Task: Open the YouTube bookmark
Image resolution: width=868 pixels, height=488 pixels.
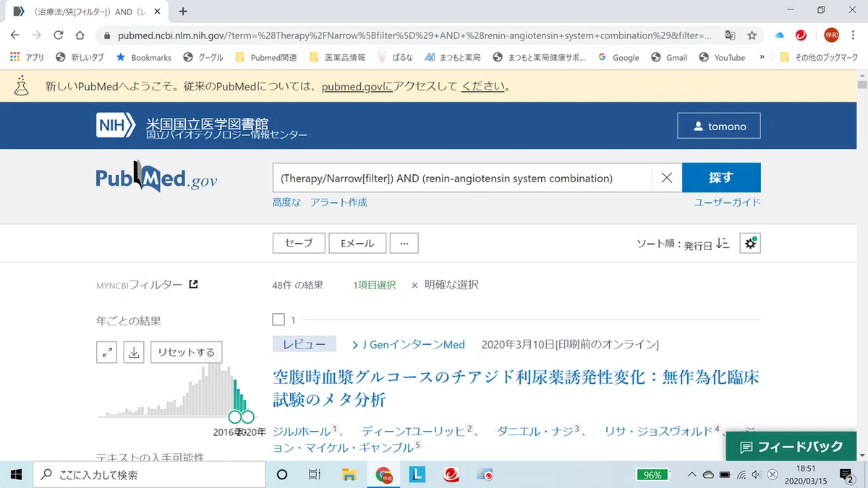Action: pyautogui.click(x=722, y=57)
